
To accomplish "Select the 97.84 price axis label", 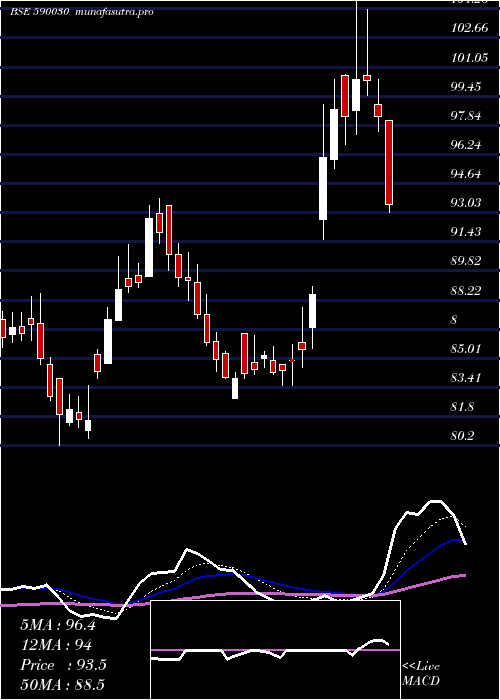I will [466, 116].
